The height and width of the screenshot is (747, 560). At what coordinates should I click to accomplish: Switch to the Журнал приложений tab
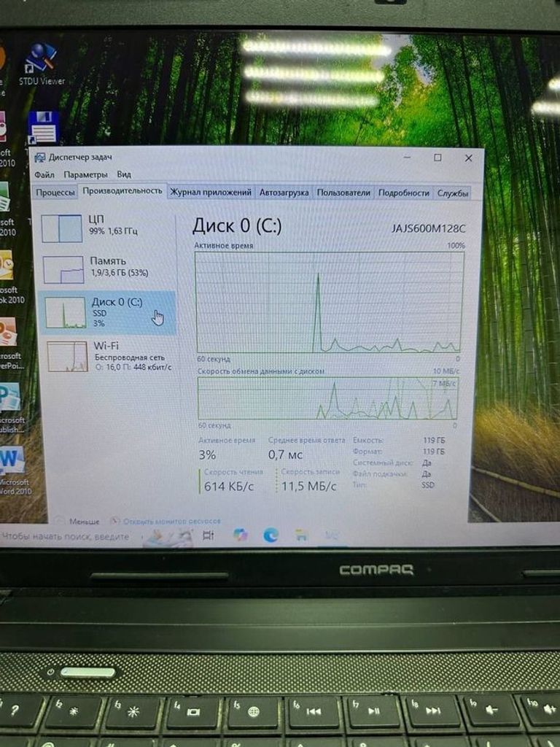click(211, 192)
